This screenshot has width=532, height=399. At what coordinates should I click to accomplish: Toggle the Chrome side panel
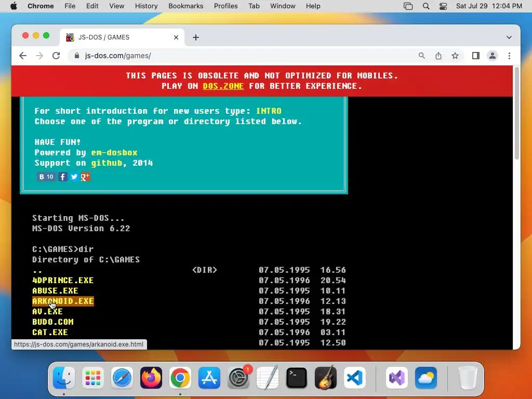pyautogui.click(x=476, y=56)
